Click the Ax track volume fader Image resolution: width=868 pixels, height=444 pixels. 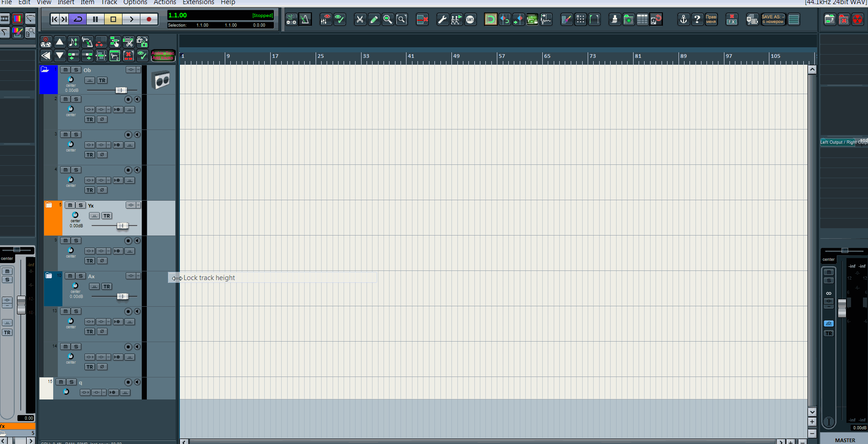[x=122, y=296]
